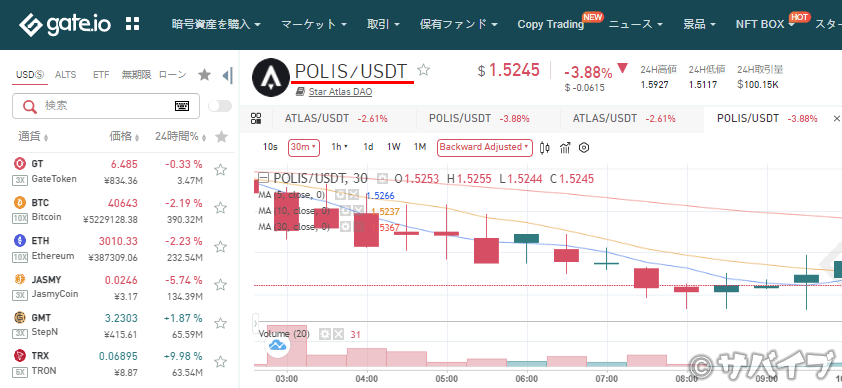
Task: Click the JASMY coin icon
Action: [x=20, y=279]
